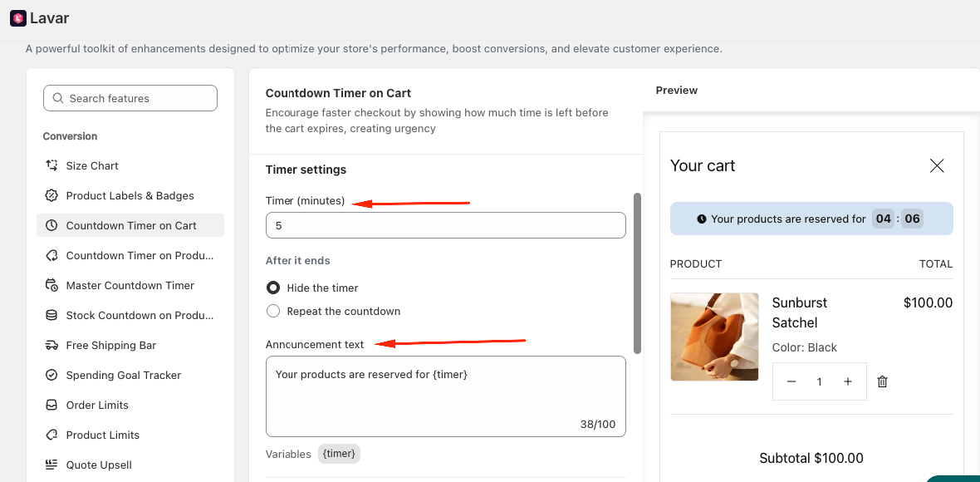This screenshot has height=482, width=980.
Task: Open Order Limits feature
Action: 130,405
